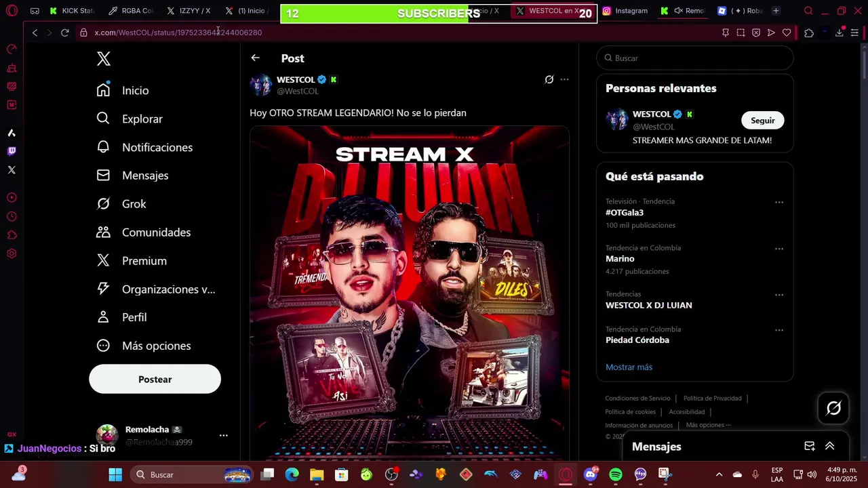Click the Buscar search field on X
The height and width of the screenshot is (488, 868).
pos(695,58)
